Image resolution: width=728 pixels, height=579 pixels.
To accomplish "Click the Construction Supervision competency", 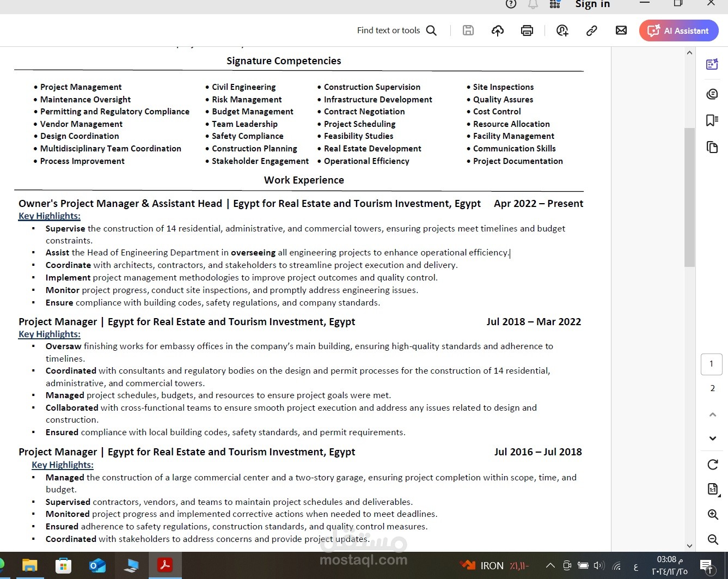I will point(372,87).
